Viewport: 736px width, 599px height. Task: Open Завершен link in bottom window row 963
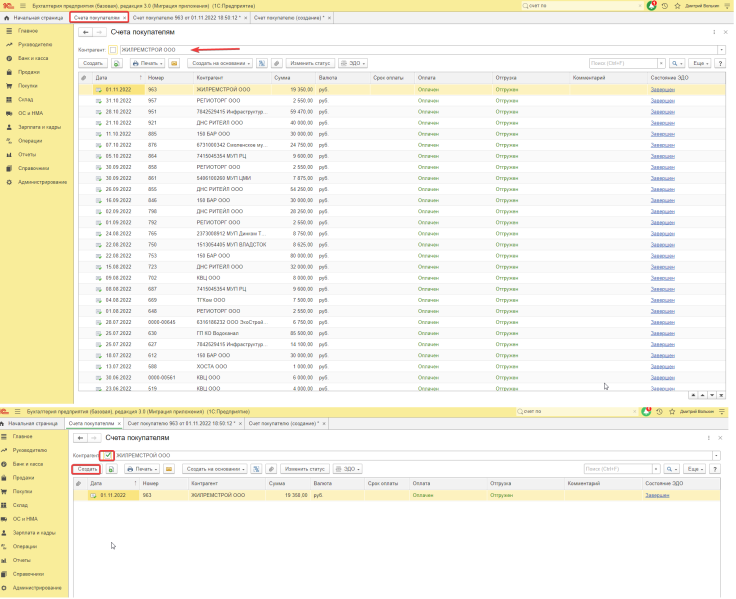(x=657, y=495)
